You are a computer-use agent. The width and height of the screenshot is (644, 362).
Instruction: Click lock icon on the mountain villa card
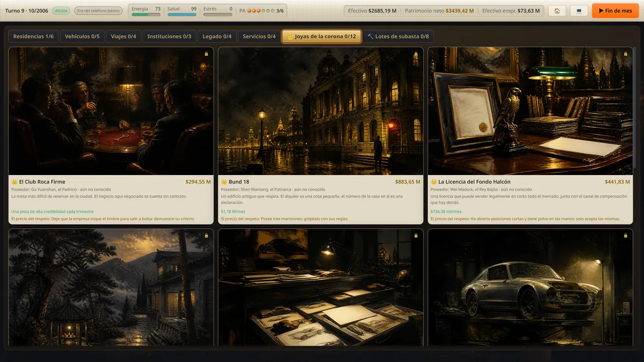point(206,235)
